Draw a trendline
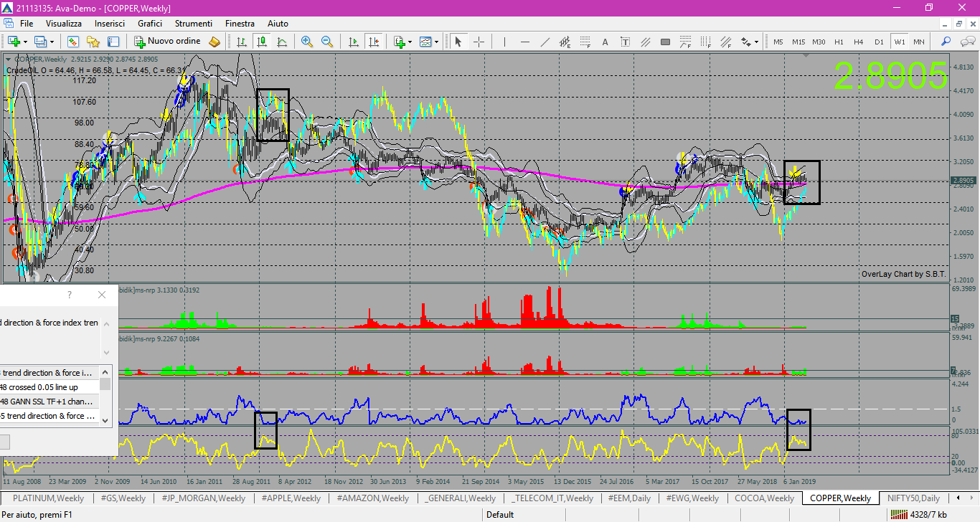Image resolution: width=980 pixels, height=522 pixels. click(x=545, y=42)
